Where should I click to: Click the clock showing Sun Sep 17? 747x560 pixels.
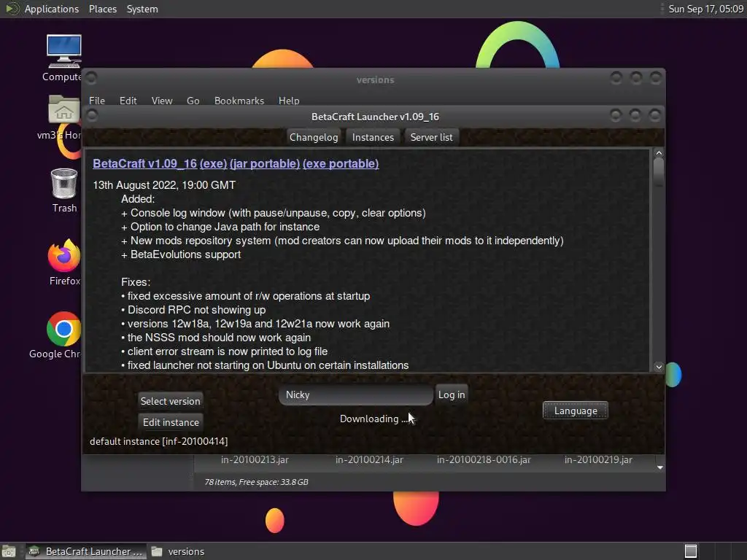pos(705,9)
